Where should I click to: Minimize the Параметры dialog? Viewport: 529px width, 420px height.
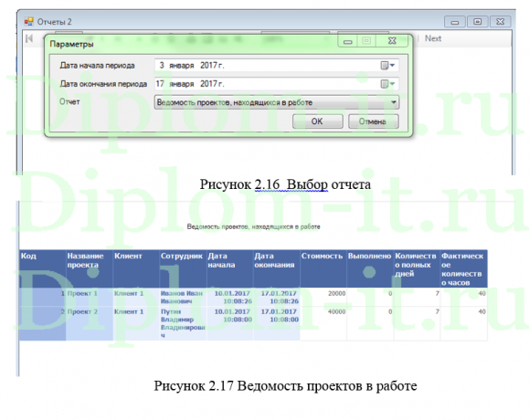[348, 41]
